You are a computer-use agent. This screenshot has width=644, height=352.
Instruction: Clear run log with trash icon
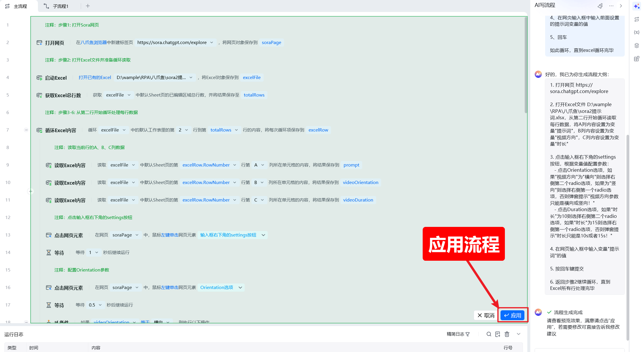507,334
